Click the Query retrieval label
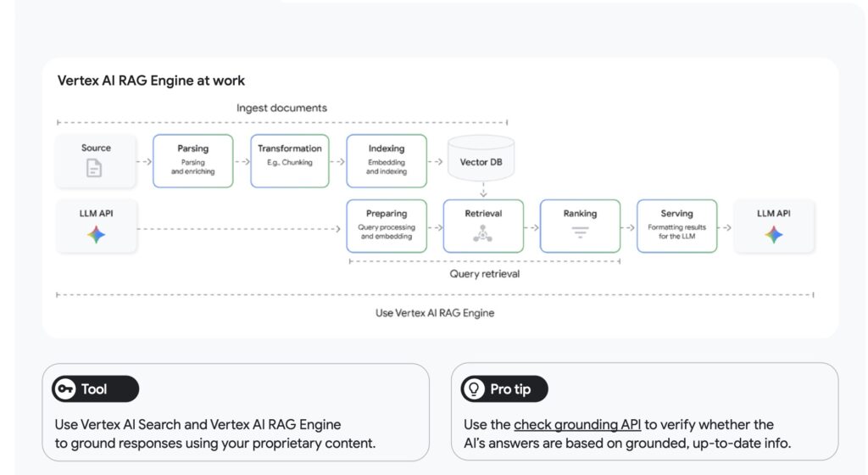The image size is (868, 475). [484, 274]
